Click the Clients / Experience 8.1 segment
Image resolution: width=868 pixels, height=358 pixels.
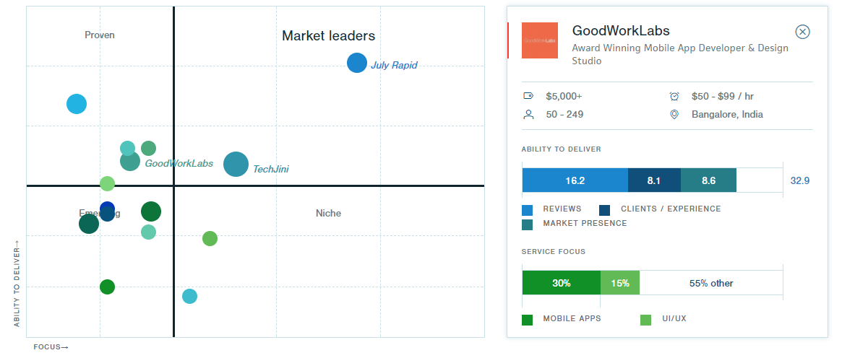(x=654, y=180)
